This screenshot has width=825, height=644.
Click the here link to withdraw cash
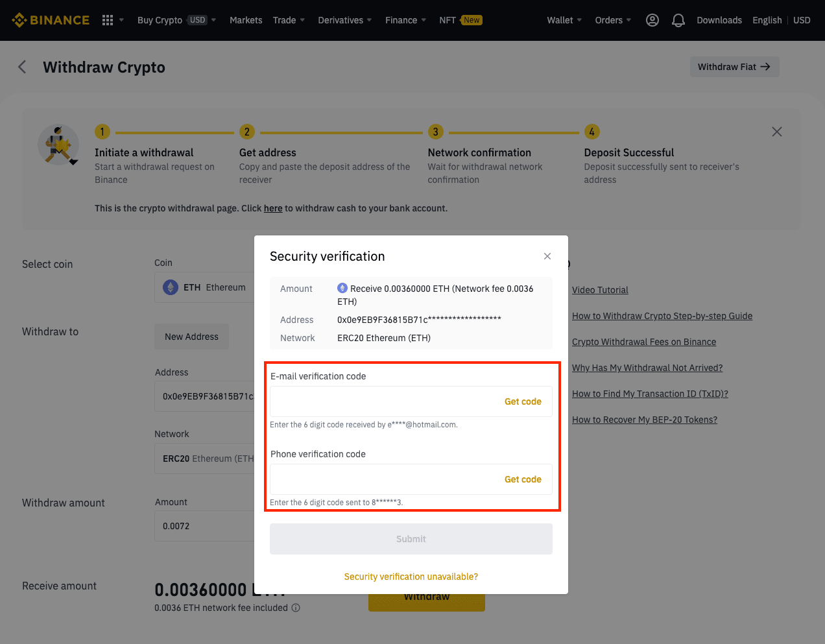273,208
